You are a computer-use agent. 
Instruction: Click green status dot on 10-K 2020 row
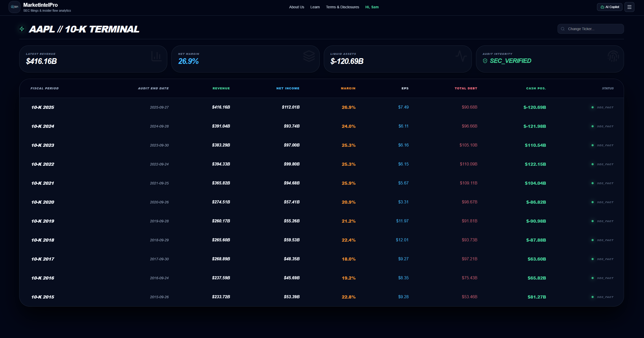(x=592, y=202)
